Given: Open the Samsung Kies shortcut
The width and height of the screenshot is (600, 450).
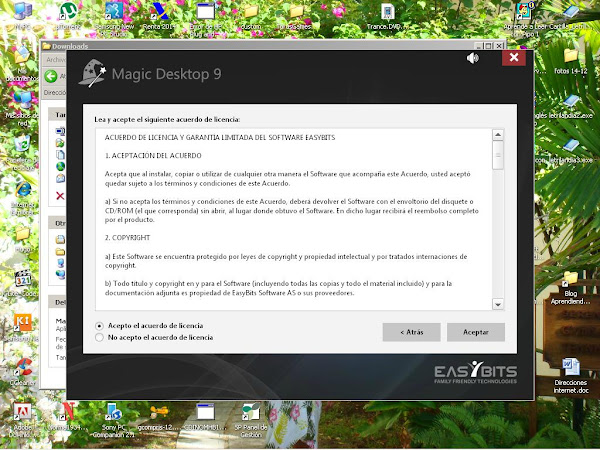Looking at the screenshot, I should [23, 327].
